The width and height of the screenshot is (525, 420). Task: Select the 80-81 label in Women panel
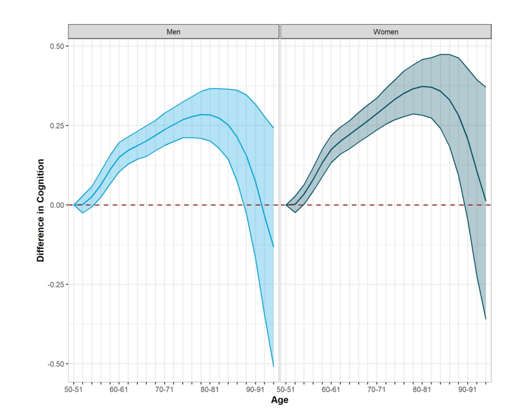coord(422,390)
